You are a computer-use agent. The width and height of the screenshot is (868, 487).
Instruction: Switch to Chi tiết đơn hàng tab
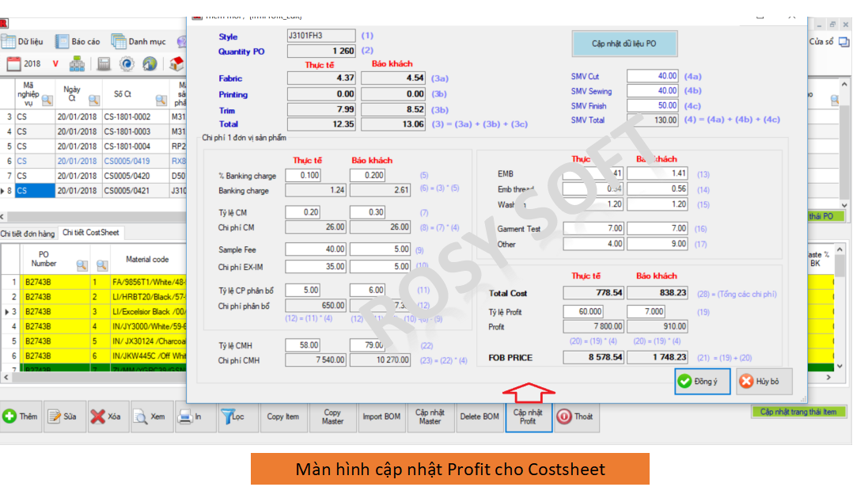27,233
